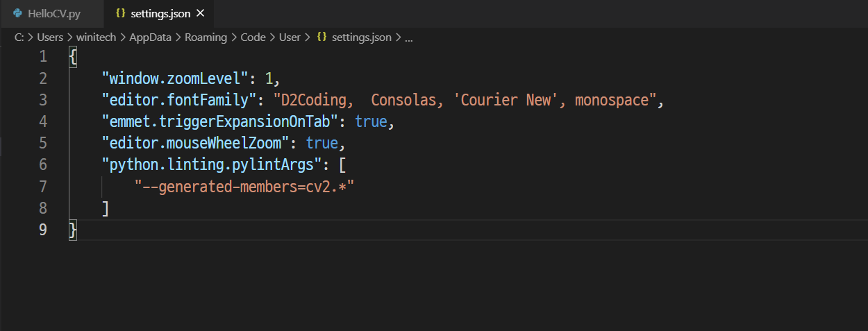
Task: Click the opening curly brace on line 1
Action: click(x=73, y=57)
